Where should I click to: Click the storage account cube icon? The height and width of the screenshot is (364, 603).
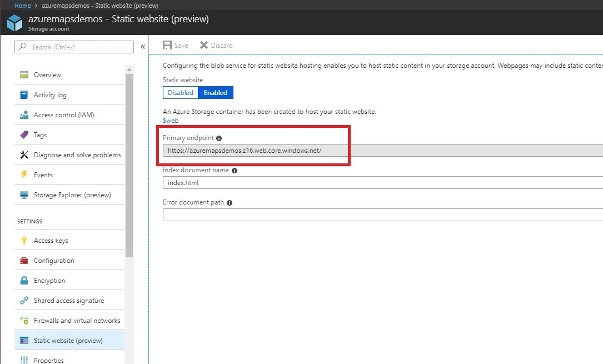point(14,23)
